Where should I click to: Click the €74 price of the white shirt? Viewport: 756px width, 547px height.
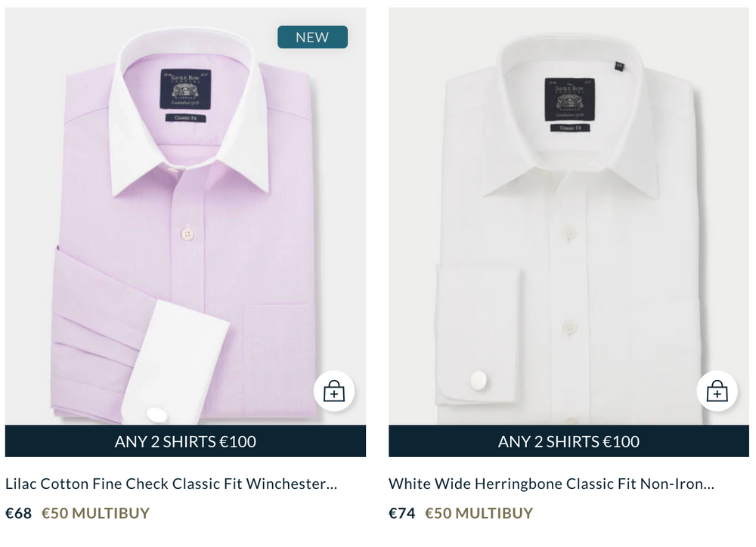402,514
